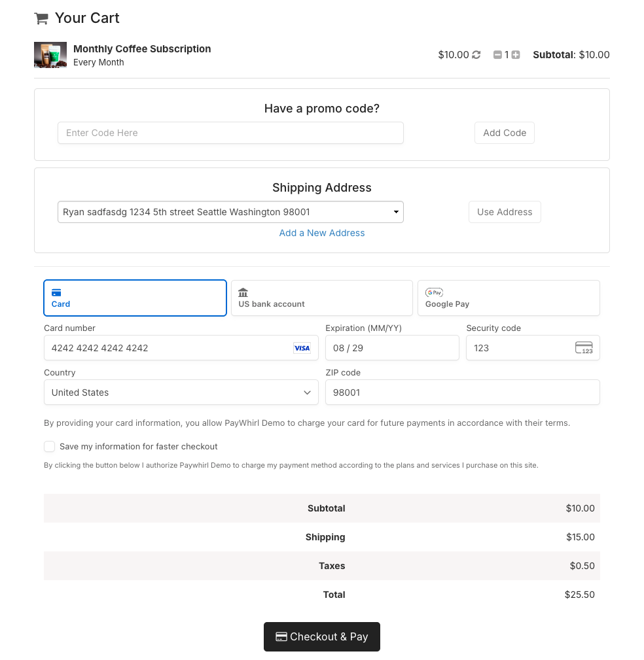This screenshot has height=660, width=644.
Task: Focus the Expiration date field
Action: (x=392, y=348)
